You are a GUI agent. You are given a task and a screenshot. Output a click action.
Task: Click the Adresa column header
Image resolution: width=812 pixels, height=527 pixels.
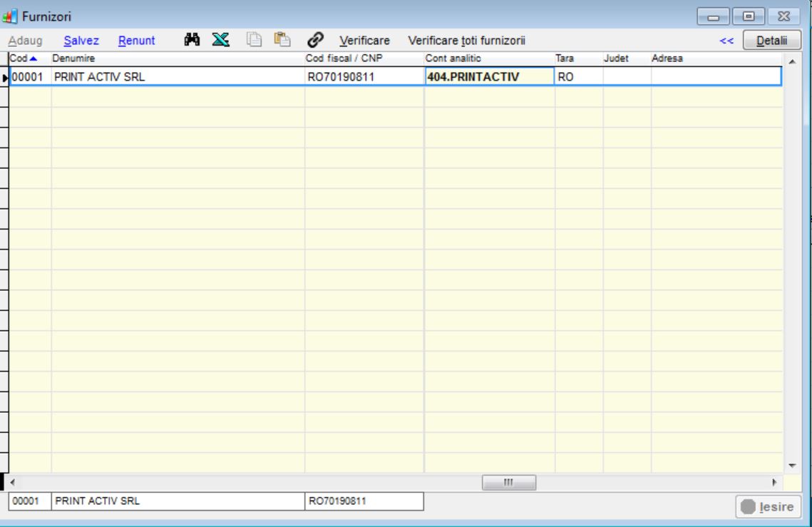pyautogui.click(x=716, y=58)
